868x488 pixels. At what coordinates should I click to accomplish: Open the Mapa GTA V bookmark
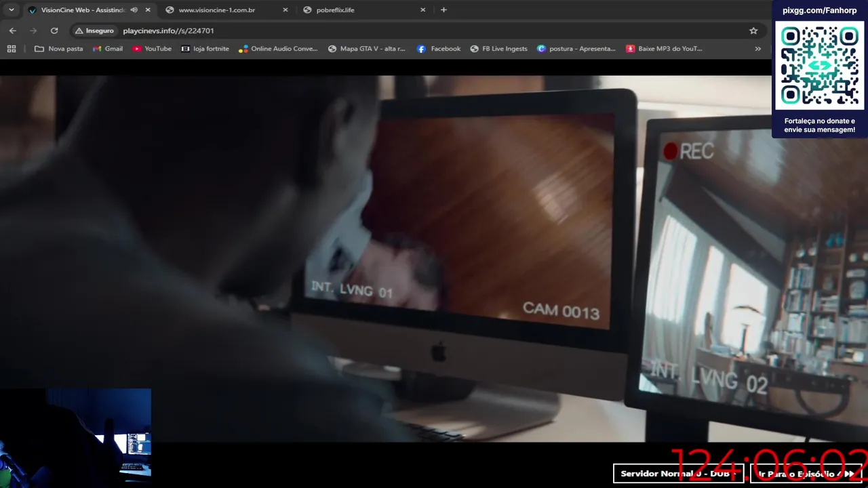(366, 49)
